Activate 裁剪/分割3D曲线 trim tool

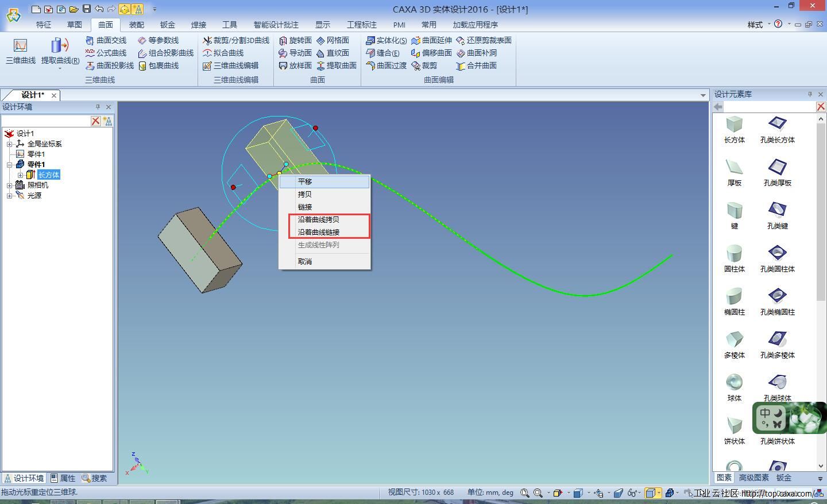pyautogui.click(x=235, y=40)
